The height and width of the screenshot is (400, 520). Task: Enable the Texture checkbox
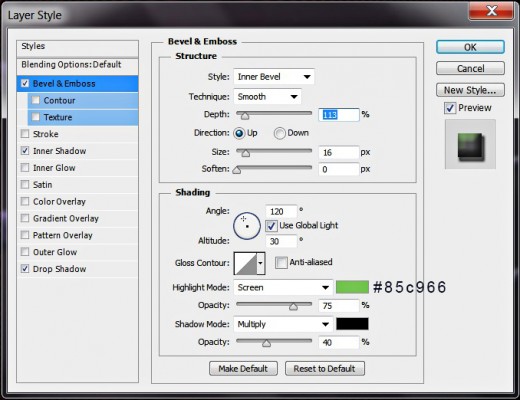click(x=36, y=117)
